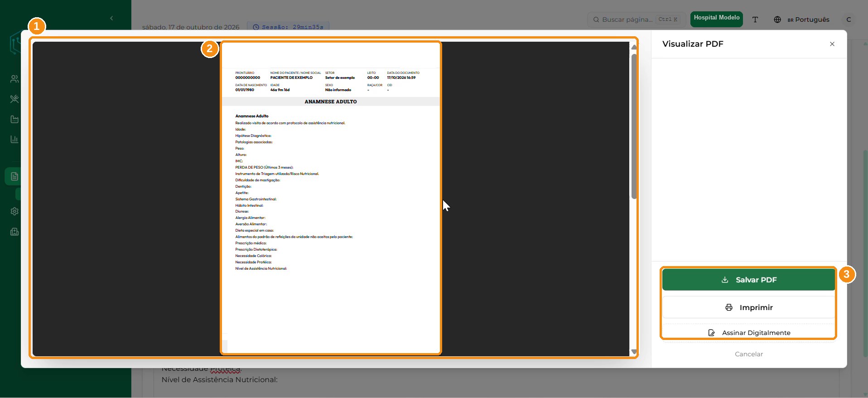Click 'Hipótese Diagnóstica:' line in PDF
868x398 pixels.
point(253,136)
